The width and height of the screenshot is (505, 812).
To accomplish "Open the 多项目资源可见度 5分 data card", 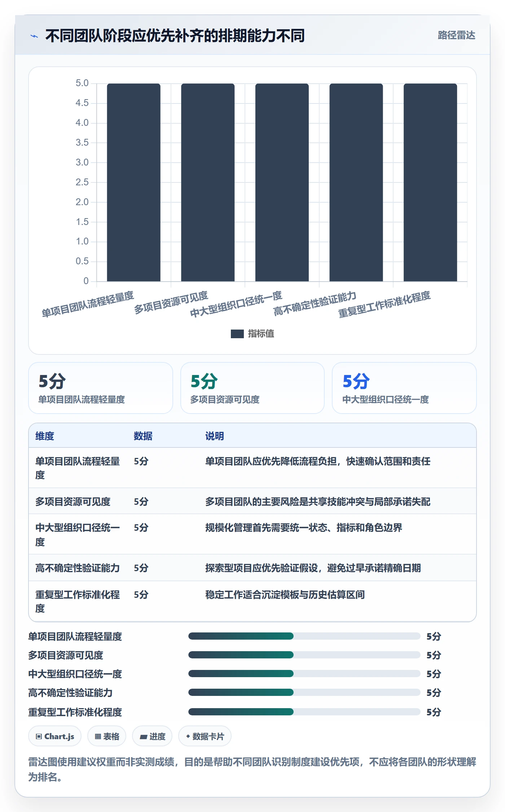I will click(252, 388).
